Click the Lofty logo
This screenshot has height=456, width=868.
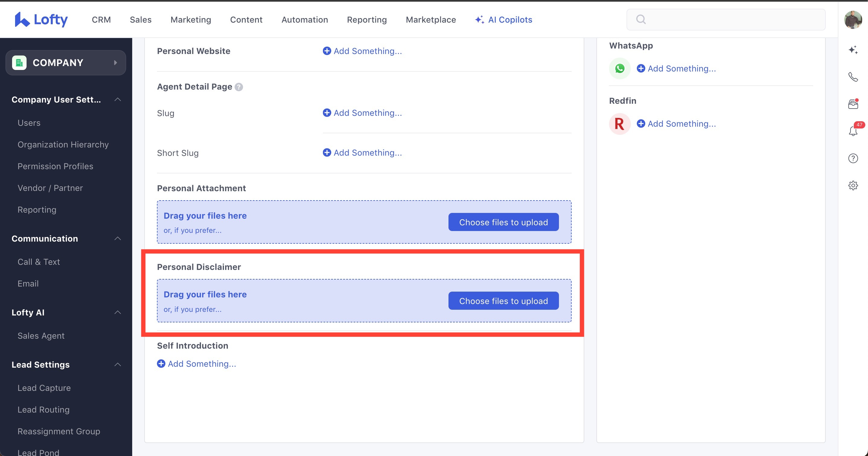tap(41, 19)
